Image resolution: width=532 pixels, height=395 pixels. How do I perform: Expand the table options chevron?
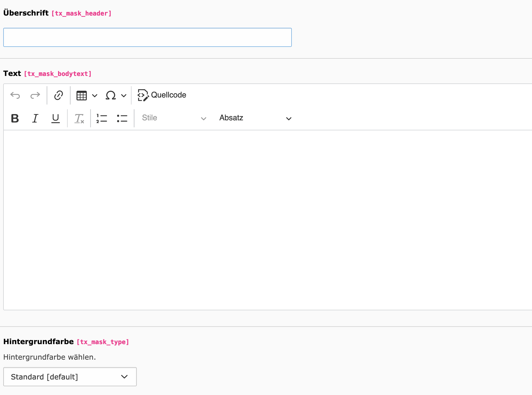click(x=95, y=95)
